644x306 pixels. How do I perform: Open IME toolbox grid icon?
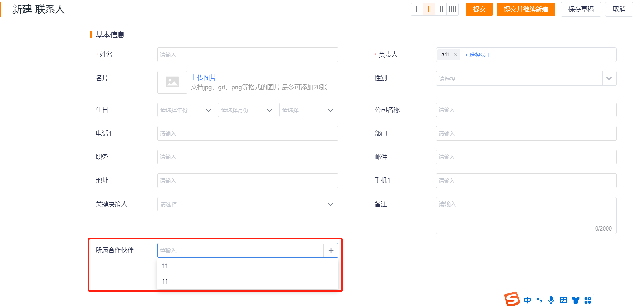tap(588, 300)
